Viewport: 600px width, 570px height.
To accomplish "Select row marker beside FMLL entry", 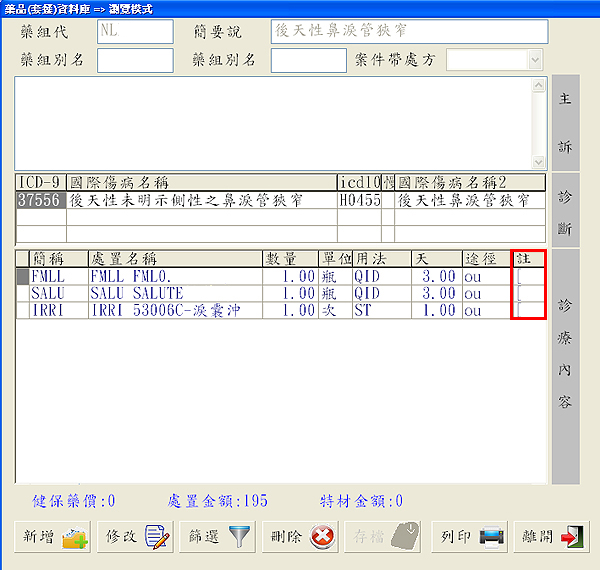I will pos(22,277).
